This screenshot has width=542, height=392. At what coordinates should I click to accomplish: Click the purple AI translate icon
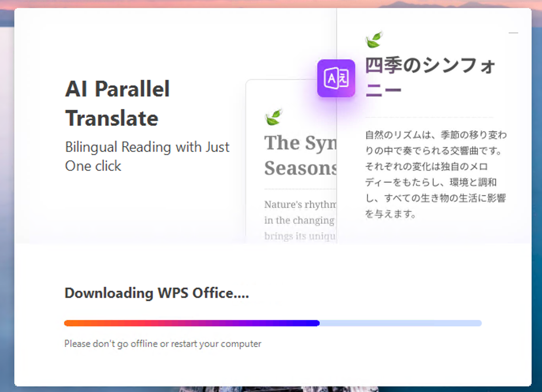(x=336, y=78)
